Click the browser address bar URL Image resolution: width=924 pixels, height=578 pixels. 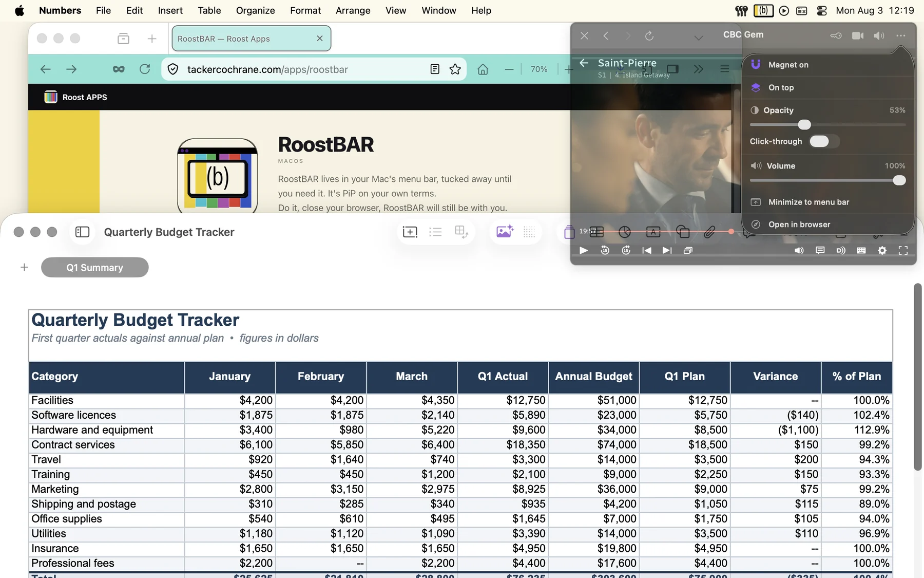coord(267,69)
